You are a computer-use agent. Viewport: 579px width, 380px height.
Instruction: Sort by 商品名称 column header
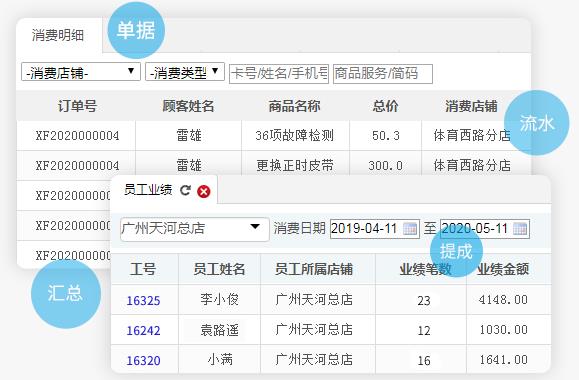point(294,106)
